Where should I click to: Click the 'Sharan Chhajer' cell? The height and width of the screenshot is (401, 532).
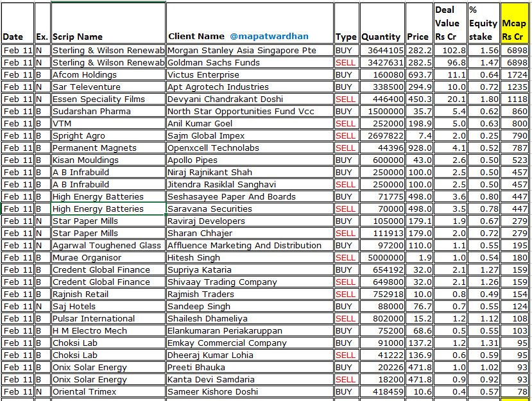tap(250, 234)
